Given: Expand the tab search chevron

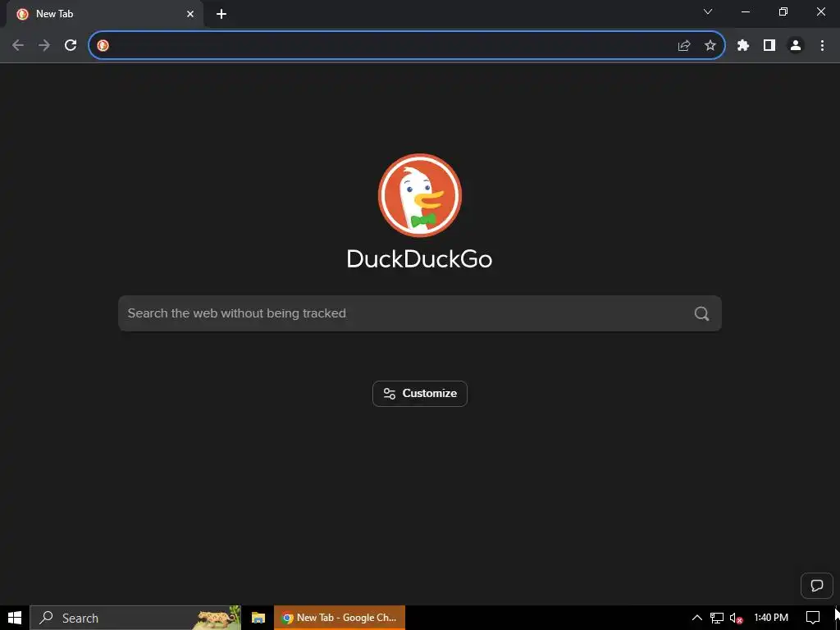Looking at the screenshot, I should pyautogui.click(x=708, y=11).
